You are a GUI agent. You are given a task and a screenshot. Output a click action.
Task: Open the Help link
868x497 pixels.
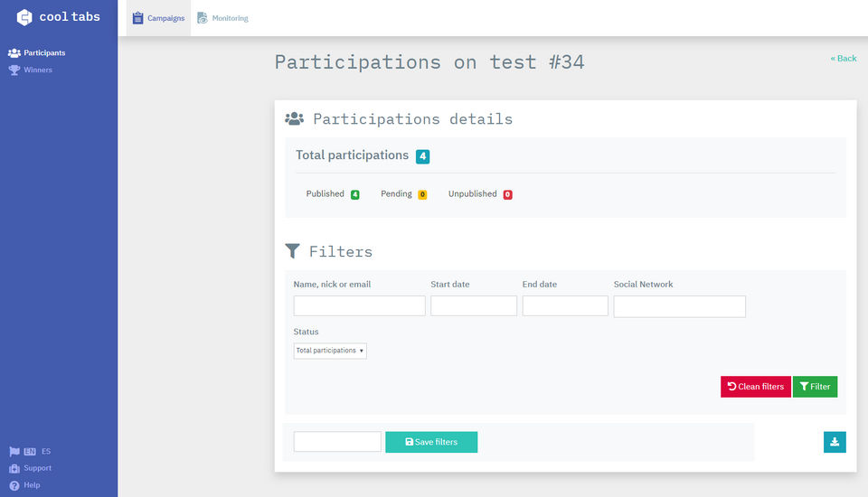pos(33,485)
